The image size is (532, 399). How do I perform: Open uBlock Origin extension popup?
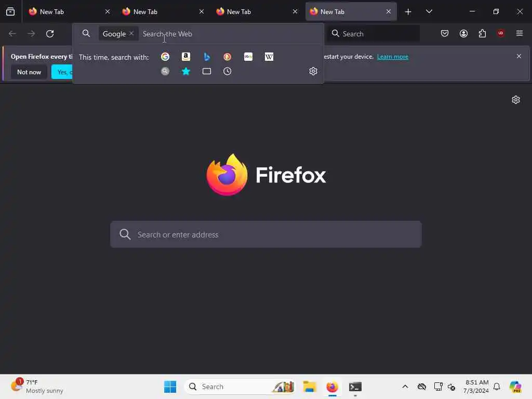click(501, 33)
